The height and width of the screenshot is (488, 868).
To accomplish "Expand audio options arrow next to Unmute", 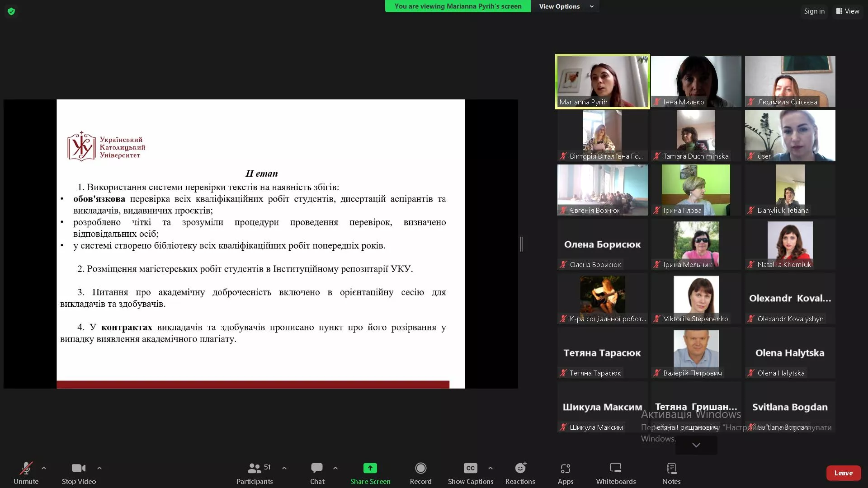I will click(44, 468).
